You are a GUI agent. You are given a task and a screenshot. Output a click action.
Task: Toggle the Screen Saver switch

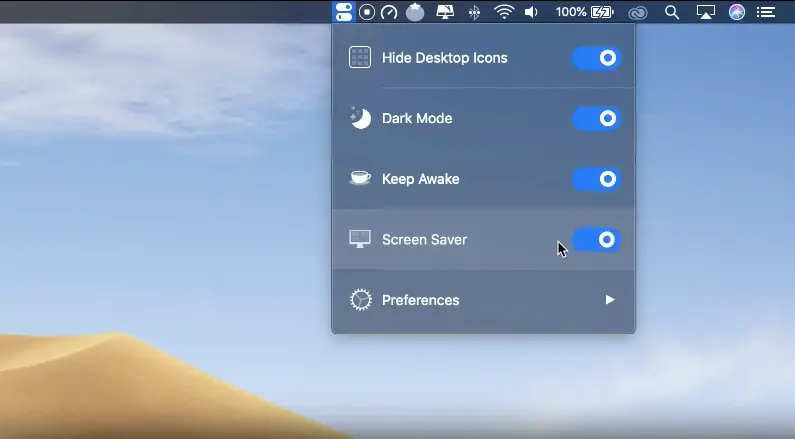point(596,239)
